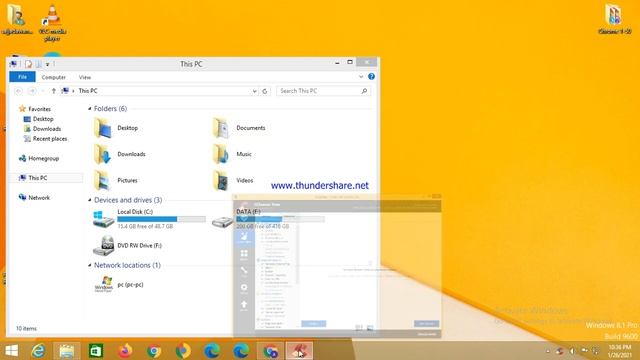The width and height of the screenshot is (640, 360).
Task: Open the Videos folder icon
Action: pyautogui.click(x=222, y=180)
